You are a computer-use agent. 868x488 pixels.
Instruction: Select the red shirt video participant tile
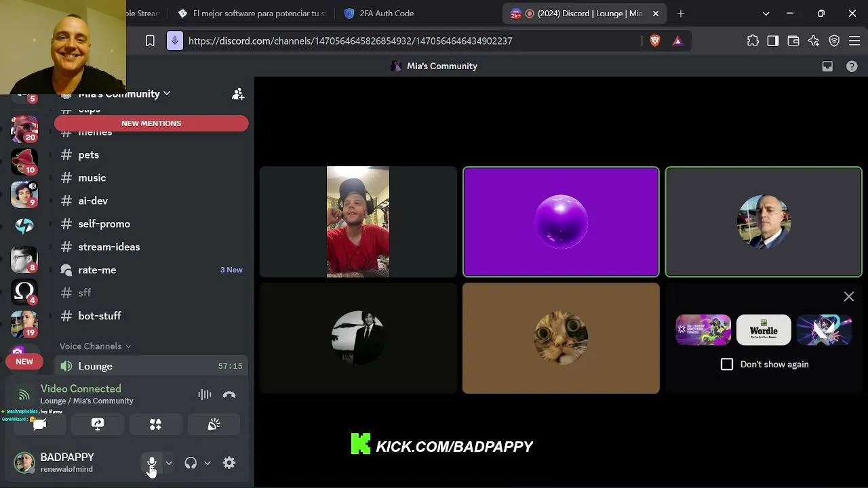click(358, 222)
